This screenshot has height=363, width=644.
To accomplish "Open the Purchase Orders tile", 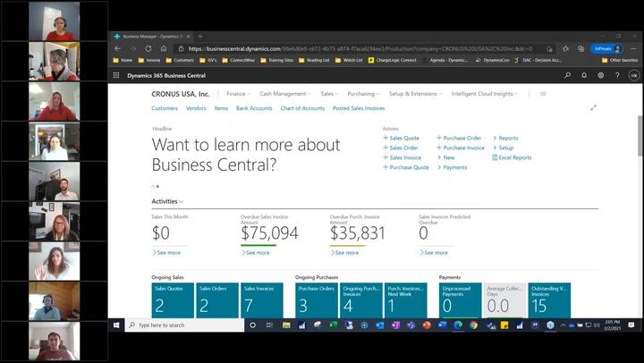I will [x=317, y=300].
